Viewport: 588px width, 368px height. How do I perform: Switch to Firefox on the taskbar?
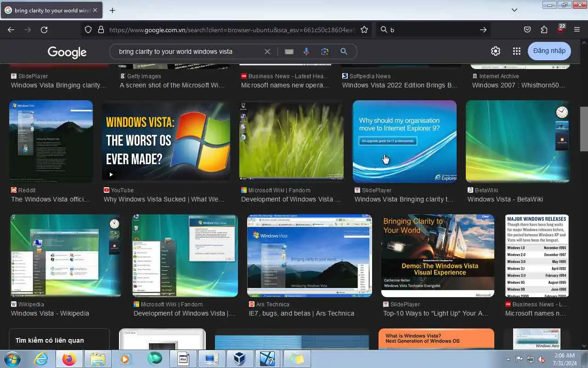(69, 359)
